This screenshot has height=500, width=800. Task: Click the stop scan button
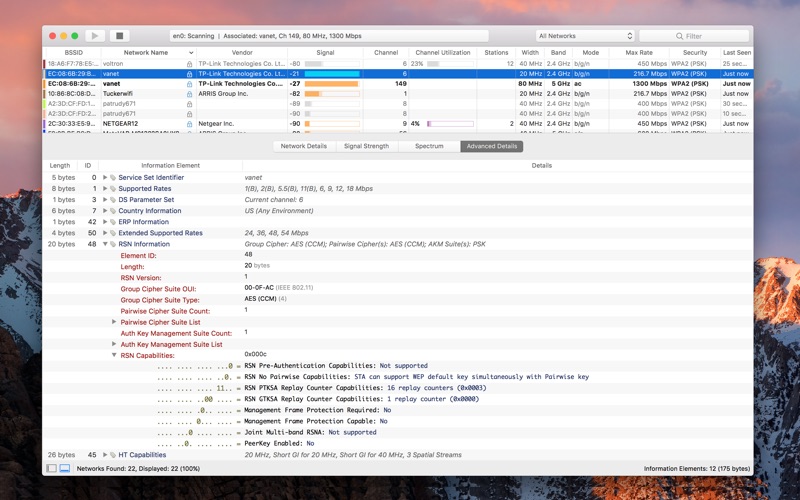(x=119, y=36)
